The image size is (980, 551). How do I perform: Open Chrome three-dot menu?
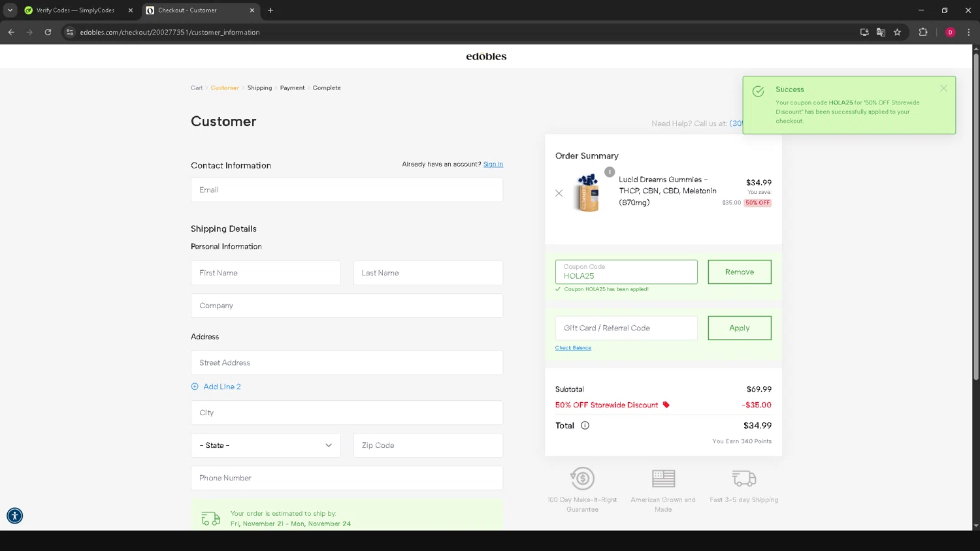point(968,32)
